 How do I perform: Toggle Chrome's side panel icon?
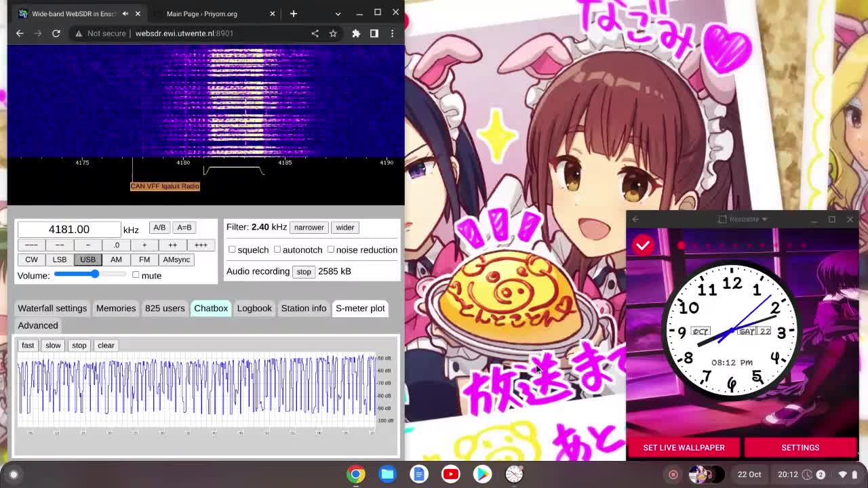click(374, 33)
